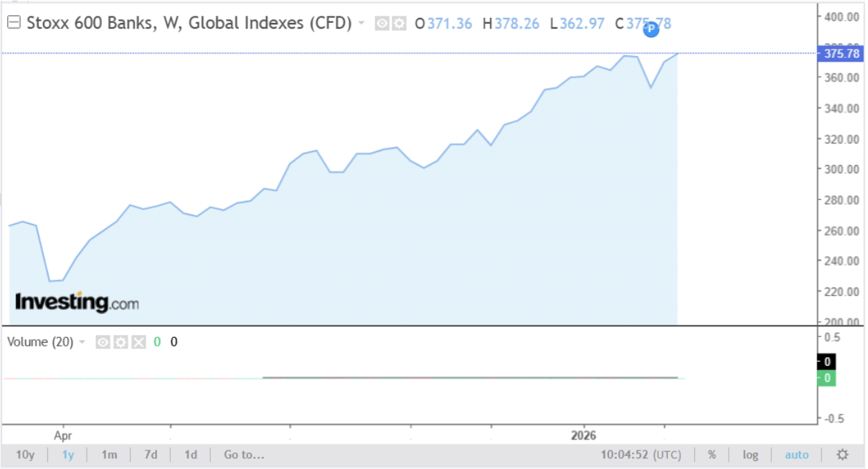Image resolution: width=868 pixels, height=469 pixels.
Task: Open the Volume indicator settings gear
Action: tap(121, 342)
